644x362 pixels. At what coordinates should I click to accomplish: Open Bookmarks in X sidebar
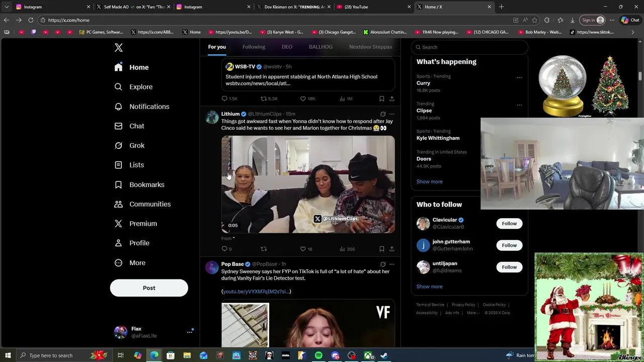pos(139,185)
